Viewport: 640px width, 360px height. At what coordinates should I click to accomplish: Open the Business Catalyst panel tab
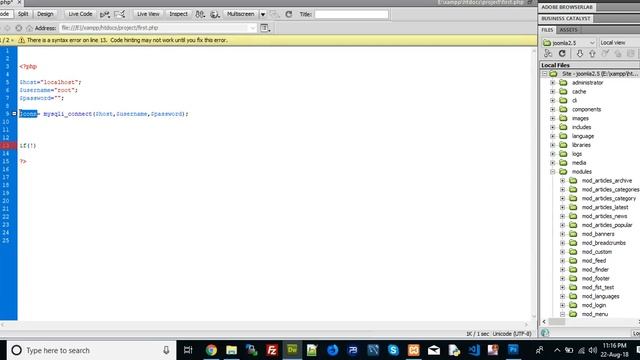tap(566, 18)
